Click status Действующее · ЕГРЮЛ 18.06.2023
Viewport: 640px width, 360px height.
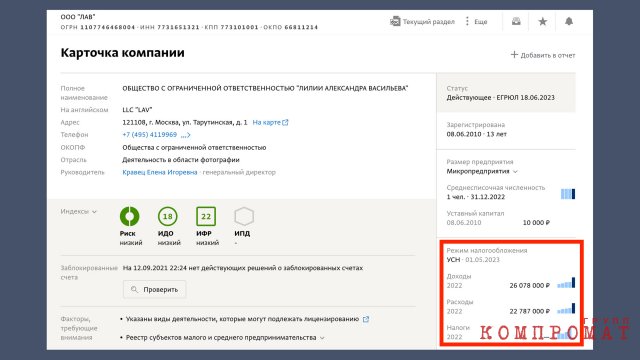(x=500, y=98)
